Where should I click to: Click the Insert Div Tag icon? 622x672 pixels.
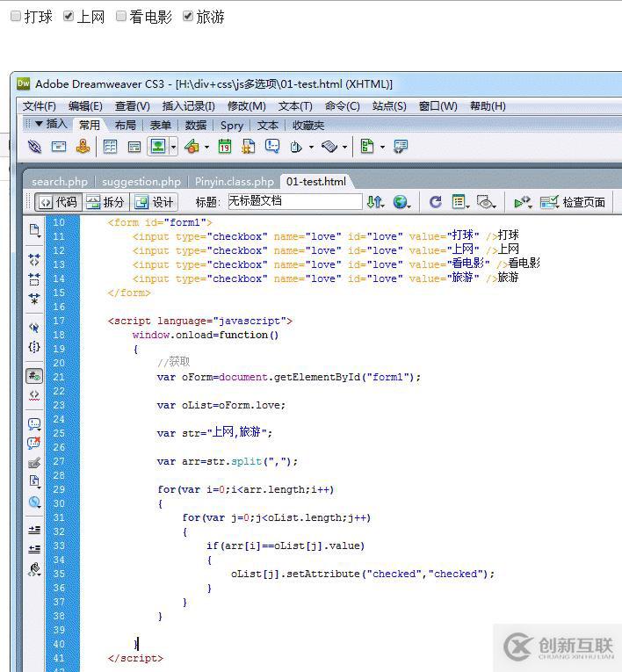(x=134, y=147)
